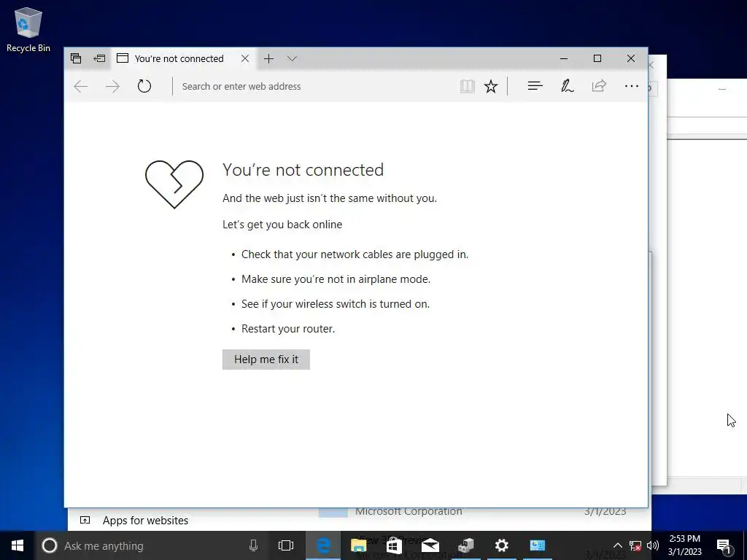Open Control Panel taskbar icon
The height and width of the screenshot is (560, 747).
pyautogui.click(x=538, y=545)
